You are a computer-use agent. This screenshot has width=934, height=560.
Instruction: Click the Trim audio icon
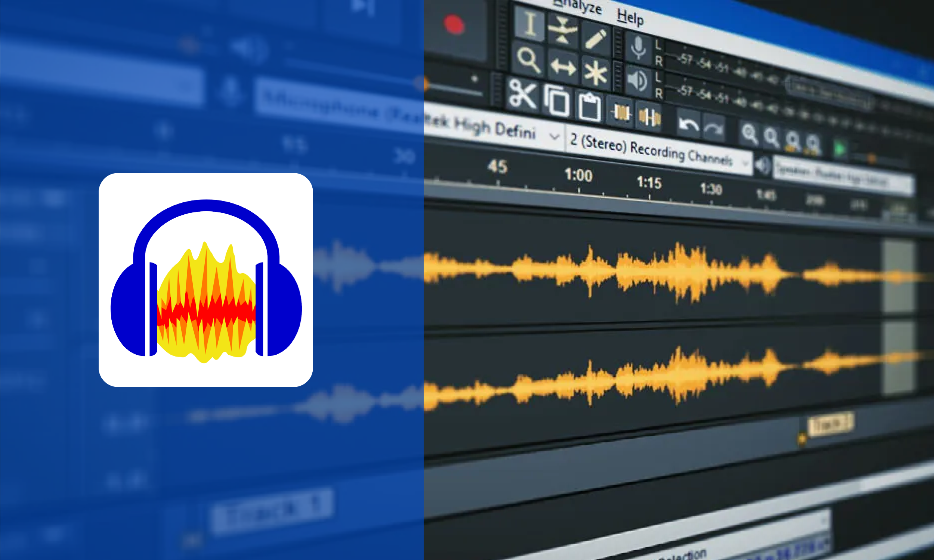[621, 113]
